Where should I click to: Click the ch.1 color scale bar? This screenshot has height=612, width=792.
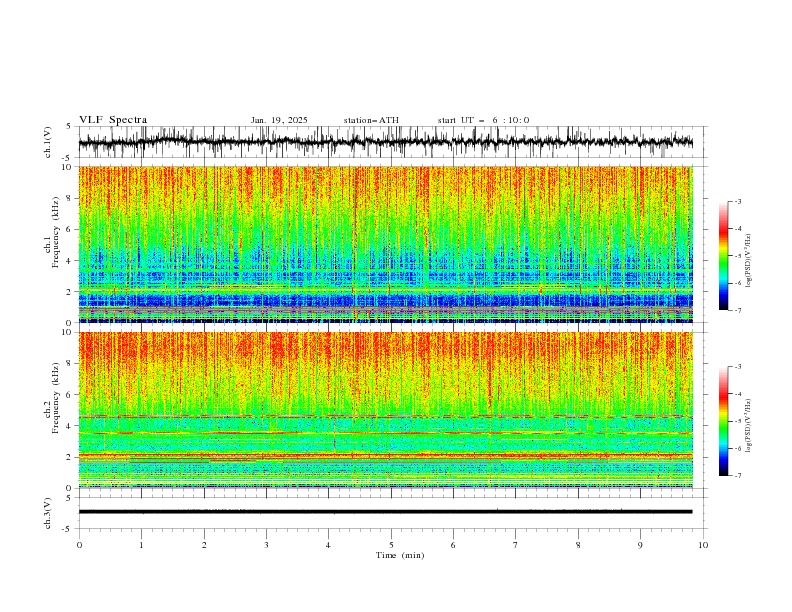[x=723, y=256]
